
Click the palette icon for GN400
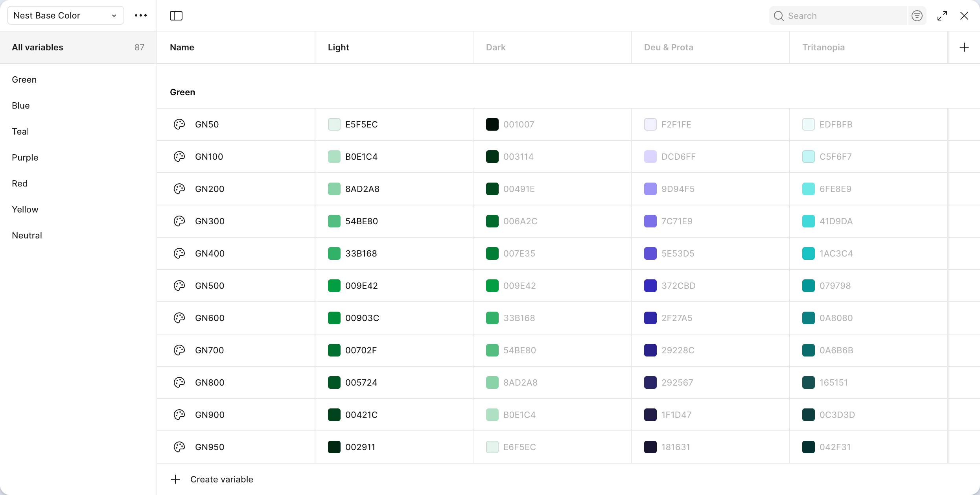179,253
